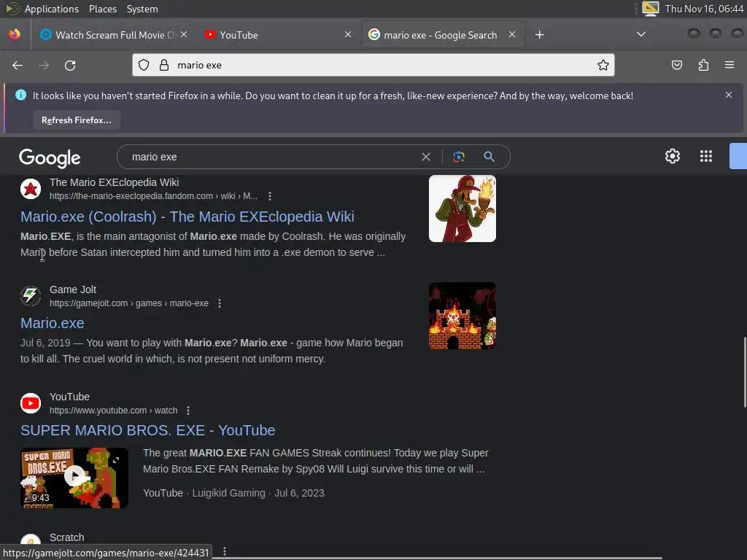Screen dimensions: 747x560
Task: Click the Mario.exe Coolrash character thumbnail
Action: (462, 209)
